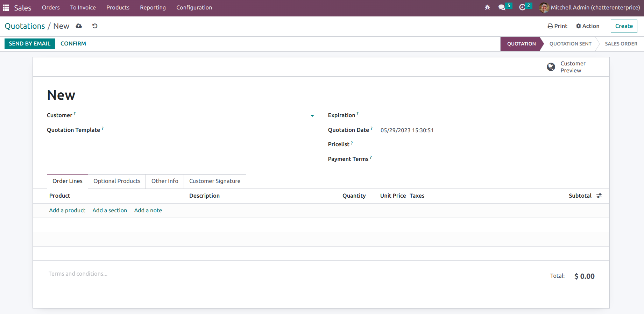Click the Customer Preview globe icon

tap(551, 67)
